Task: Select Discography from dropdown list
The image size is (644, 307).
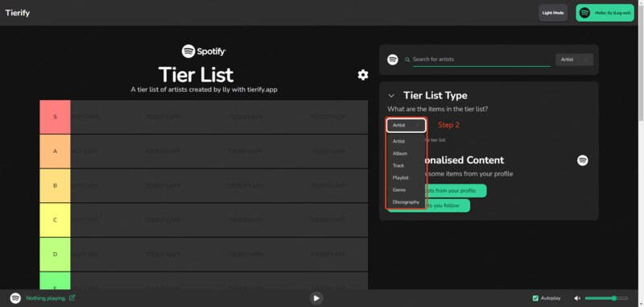Action: tap(406, 202)
